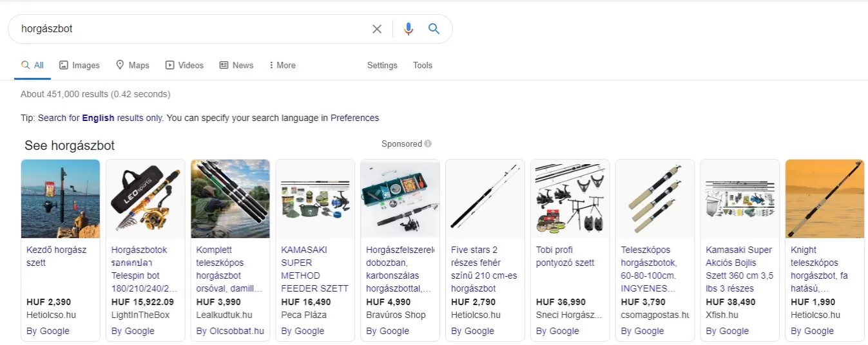Click By Google under LightInTheBox

[x=133, y=331]
